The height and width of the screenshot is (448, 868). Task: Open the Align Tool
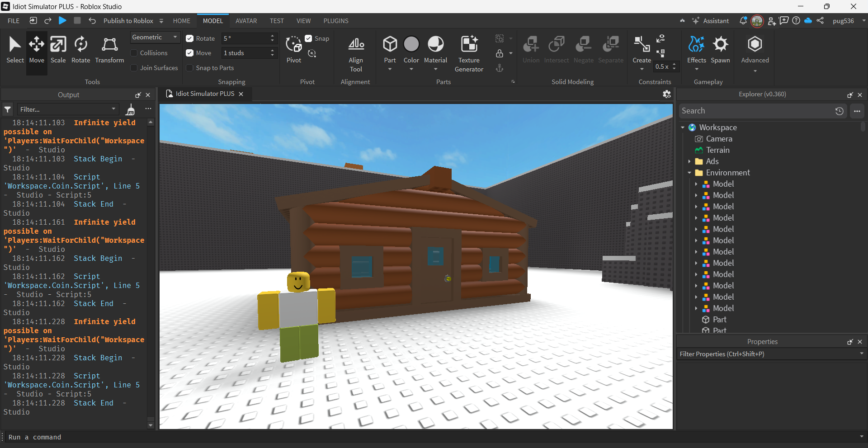356,53
